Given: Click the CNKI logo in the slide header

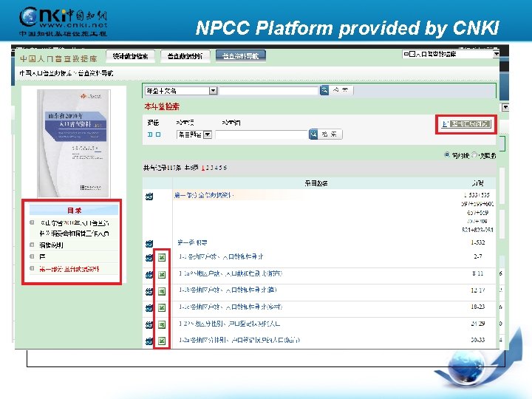Looking at the screenshot, I should click(63, 21).
